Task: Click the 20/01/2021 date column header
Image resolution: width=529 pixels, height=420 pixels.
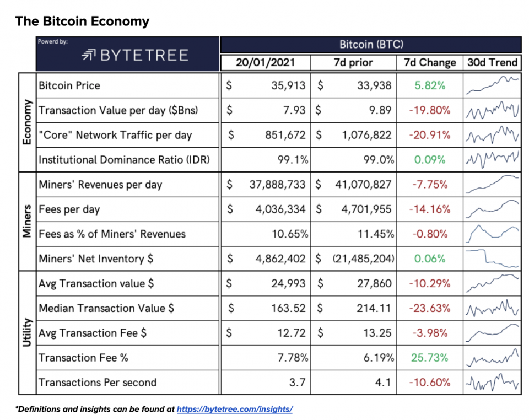Action: (265, 62)
